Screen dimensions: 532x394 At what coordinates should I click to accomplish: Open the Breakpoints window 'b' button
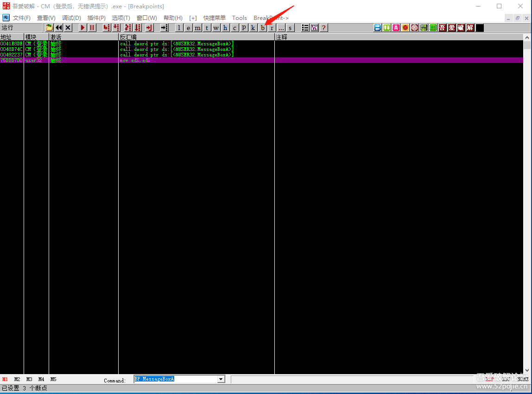pyautogui.click(x=262, y=28)
